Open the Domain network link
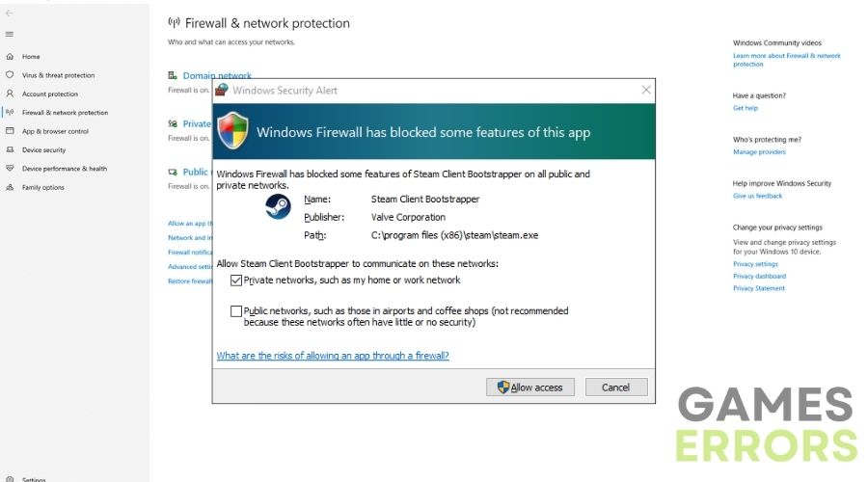 217,75
